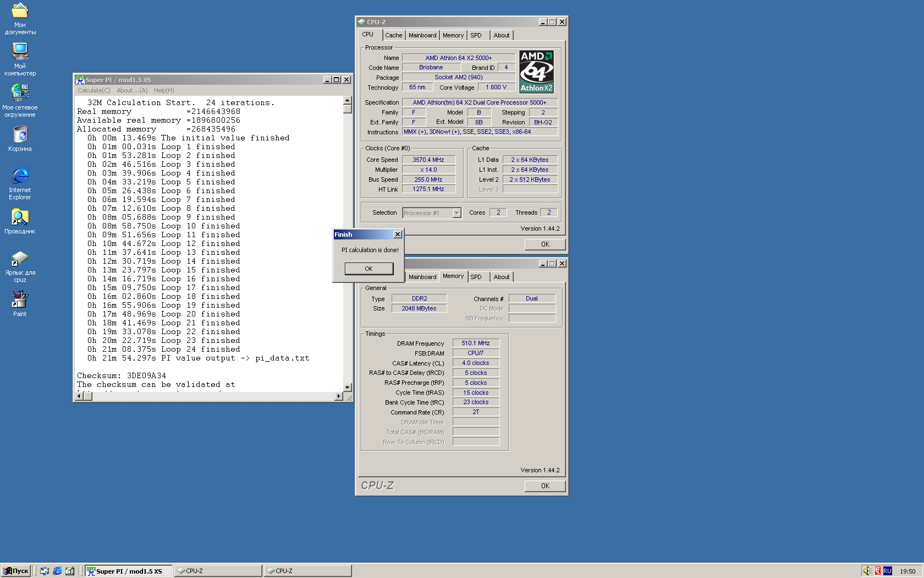
Task: Click the HT Link value 1275.1 MHz
Action: 428,189
